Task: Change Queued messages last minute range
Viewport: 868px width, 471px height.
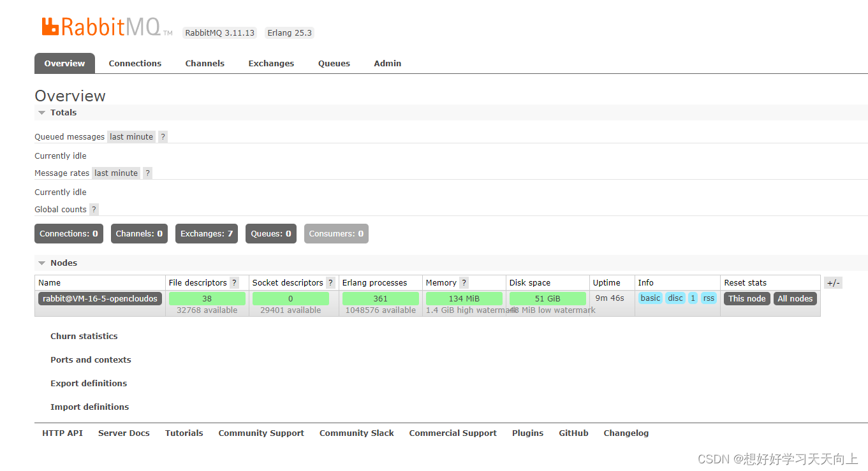Action: (x=131, y=137)
